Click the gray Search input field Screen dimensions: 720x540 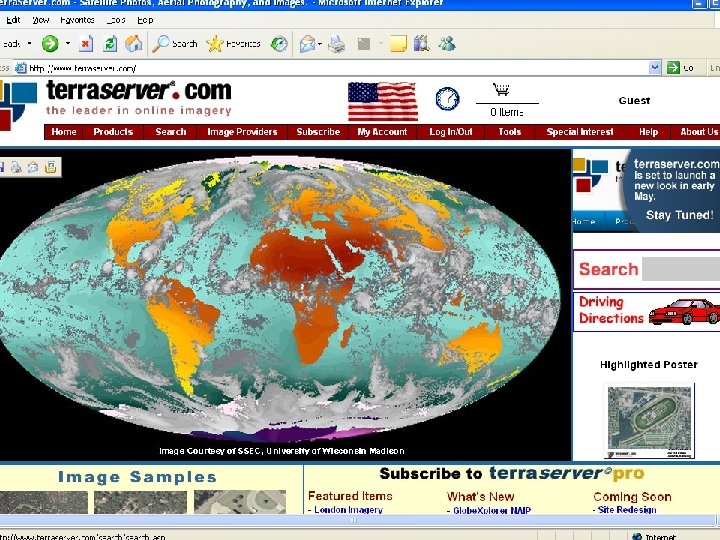click(681, 269)
